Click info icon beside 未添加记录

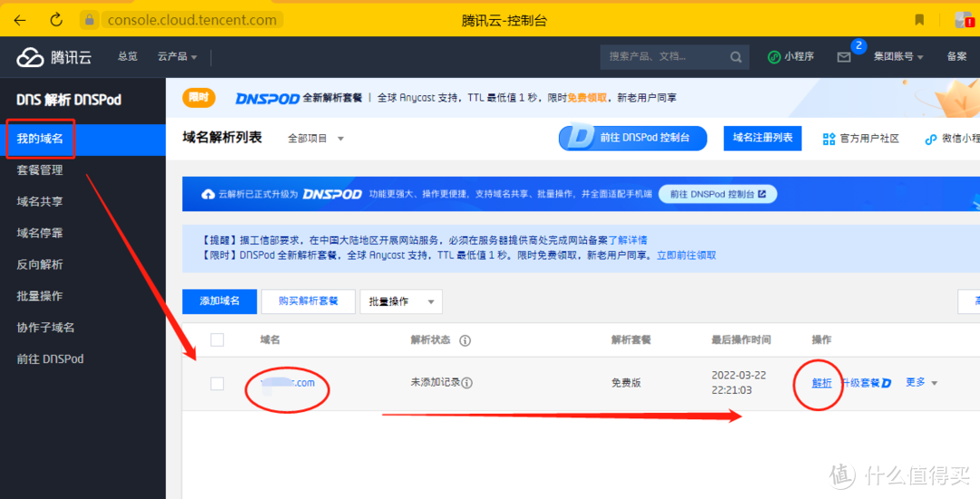point(467,383)
